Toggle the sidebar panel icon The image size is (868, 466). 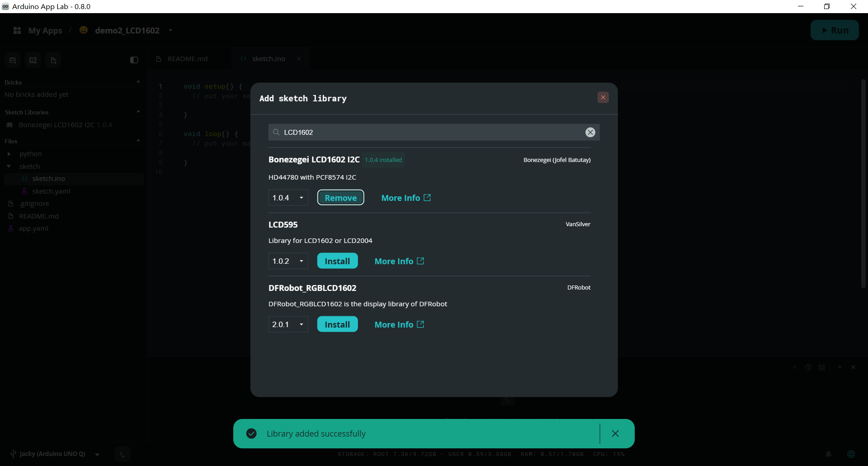click(x=134, y=60)
